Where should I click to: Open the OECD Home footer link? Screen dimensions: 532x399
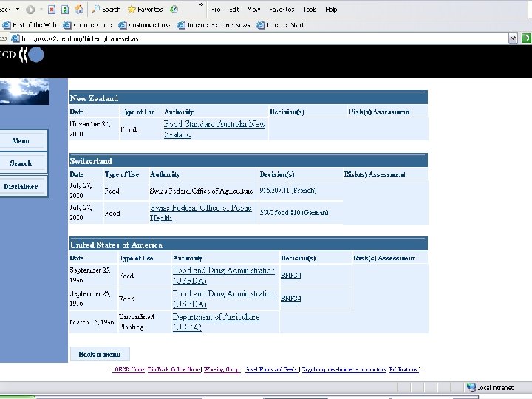pos(129,369)
